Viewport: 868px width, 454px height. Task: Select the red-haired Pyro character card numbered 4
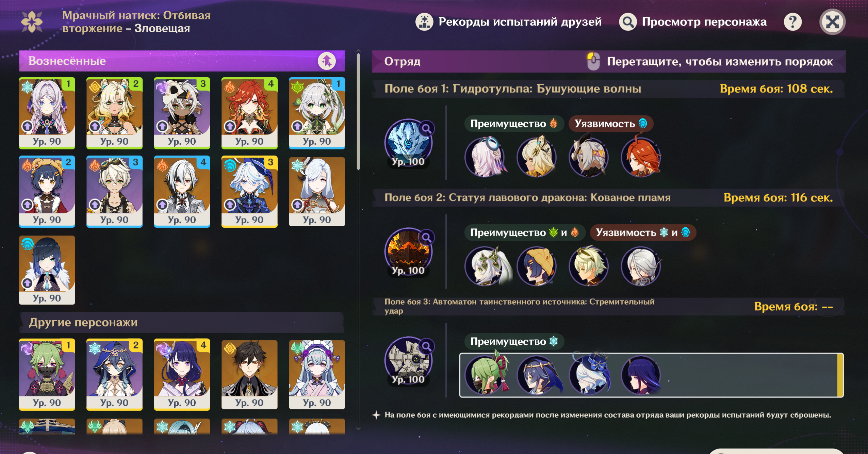click(x=249, y=113)
